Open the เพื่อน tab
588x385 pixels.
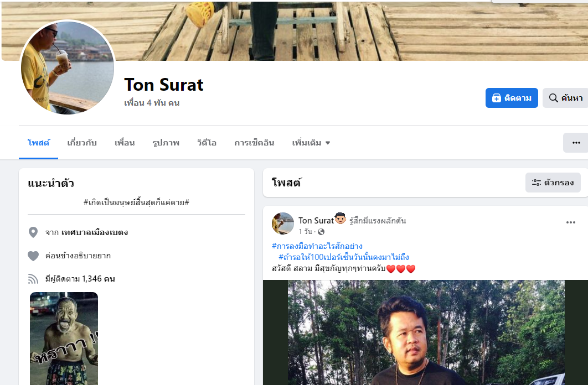tap(125, 143)
